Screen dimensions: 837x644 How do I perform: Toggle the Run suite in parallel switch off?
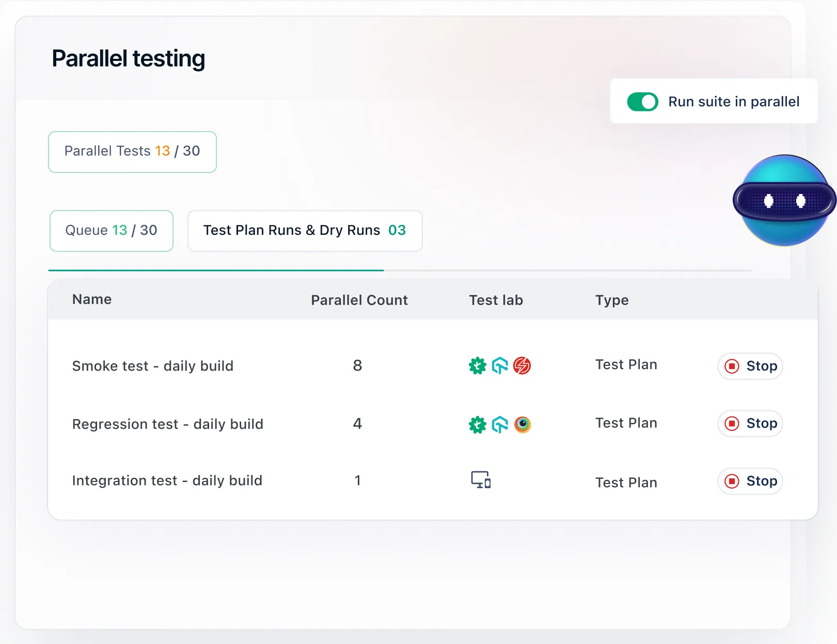(x=642, y=102)
